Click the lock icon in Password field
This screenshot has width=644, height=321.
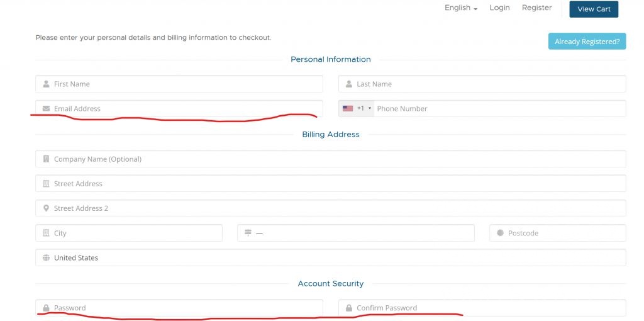[x=46, y=308]
